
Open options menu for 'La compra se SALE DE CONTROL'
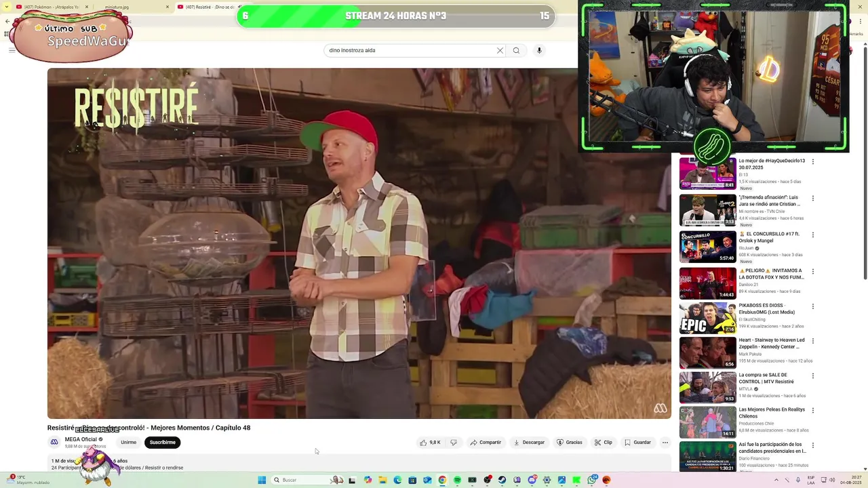click(x=812, y=375)
